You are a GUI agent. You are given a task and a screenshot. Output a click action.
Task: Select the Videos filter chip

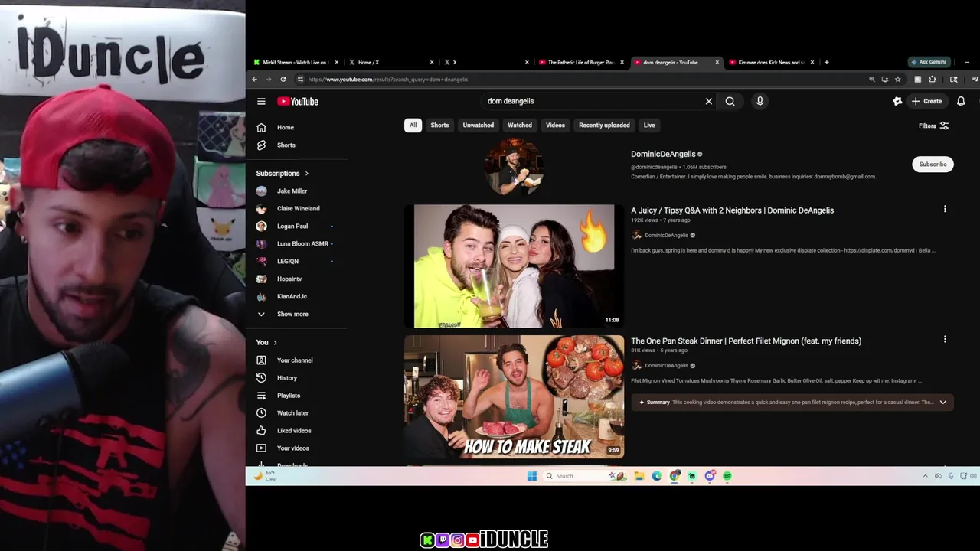(x=555, y=125)
